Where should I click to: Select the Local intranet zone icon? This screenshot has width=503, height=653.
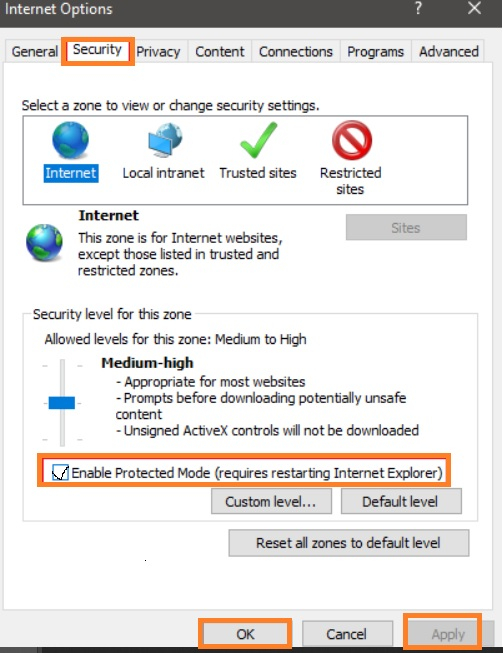click(165, 140)
